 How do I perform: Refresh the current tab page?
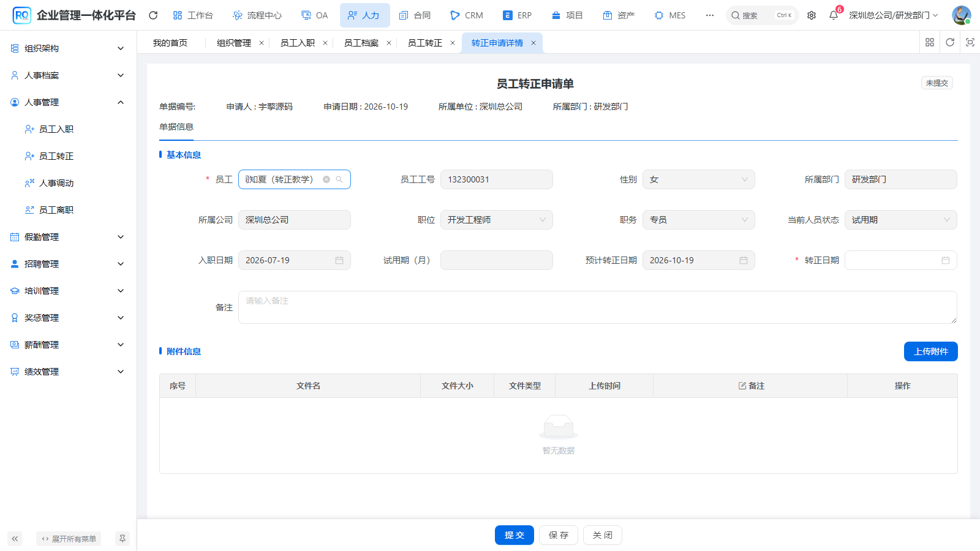pos(950,42)
